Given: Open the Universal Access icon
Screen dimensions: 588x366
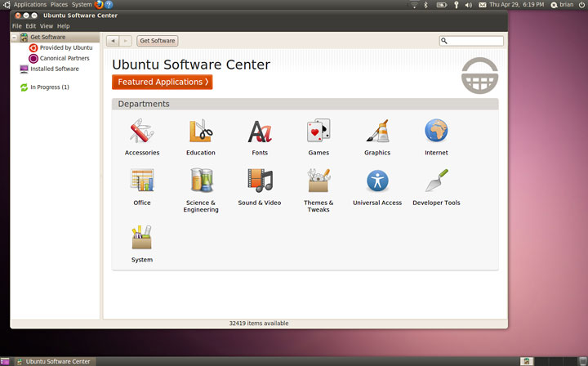Looking at the screenshot, I should [377, 181].
